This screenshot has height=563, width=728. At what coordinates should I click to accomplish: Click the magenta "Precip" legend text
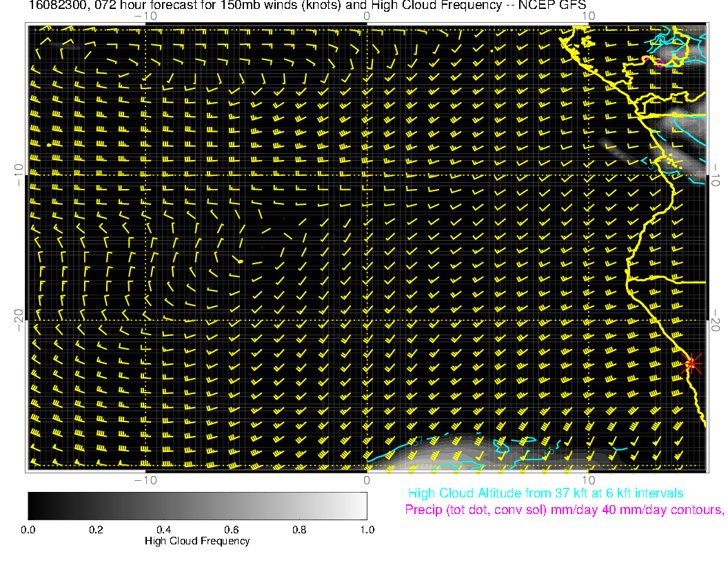tap(564, 510)
